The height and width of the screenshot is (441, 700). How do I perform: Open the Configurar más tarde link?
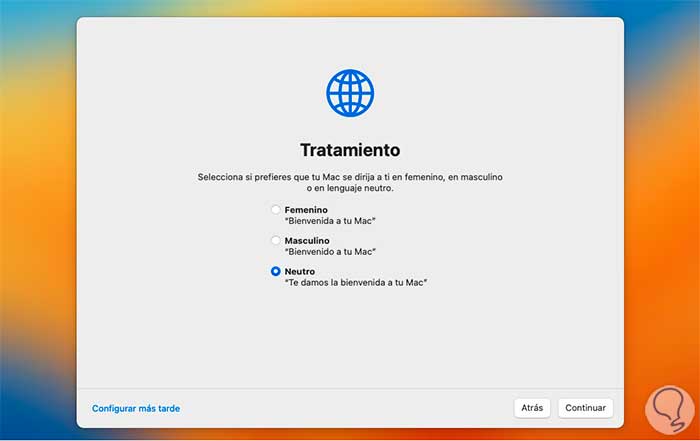click(x=136, y=408)
